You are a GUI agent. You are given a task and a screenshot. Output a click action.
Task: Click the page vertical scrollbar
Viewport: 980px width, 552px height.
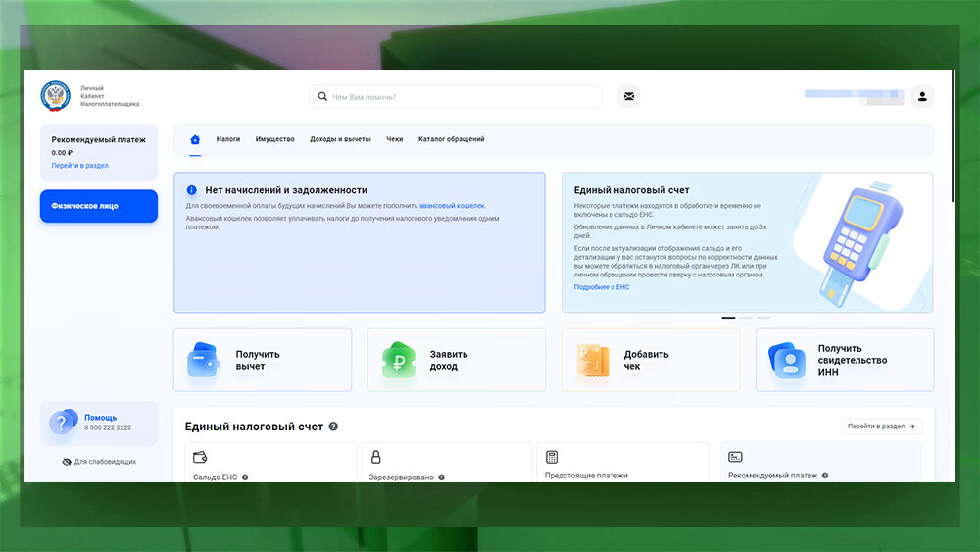[953, 135]
